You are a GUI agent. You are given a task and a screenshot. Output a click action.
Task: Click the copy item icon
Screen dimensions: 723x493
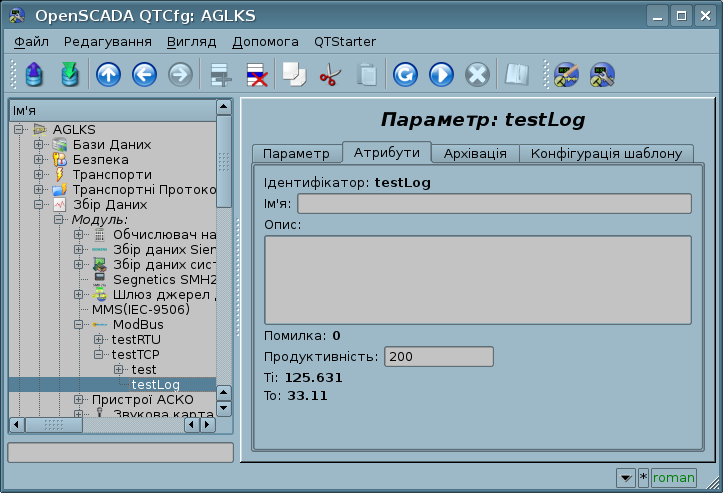click(x=294, y=75)
